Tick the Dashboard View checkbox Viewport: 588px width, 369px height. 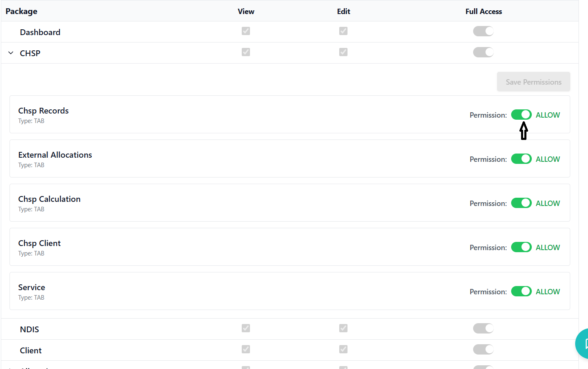[x=246, y=31]
